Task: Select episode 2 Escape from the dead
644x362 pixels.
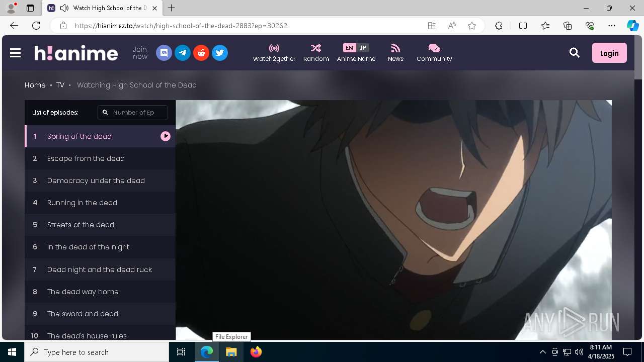Action: coord(100,158)
